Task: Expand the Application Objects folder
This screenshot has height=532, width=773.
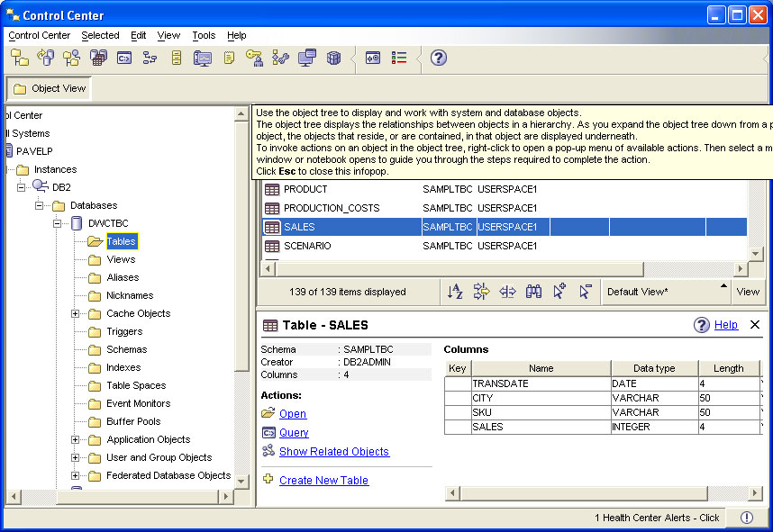Action: click(x=75, y=439)
